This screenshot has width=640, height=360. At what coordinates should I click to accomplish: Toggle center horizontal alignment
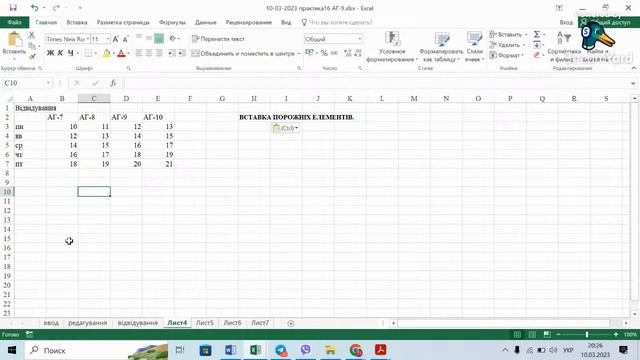click(x=149, y=53)
